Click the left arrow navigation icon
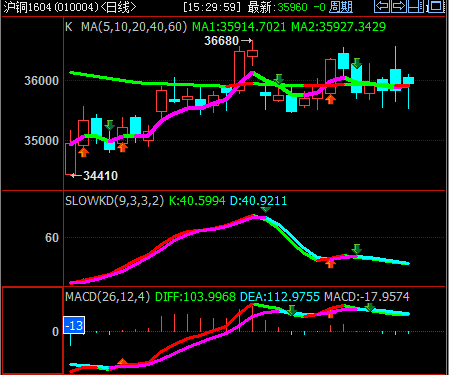This screenshot has height=375, width=449. point(382,6)
